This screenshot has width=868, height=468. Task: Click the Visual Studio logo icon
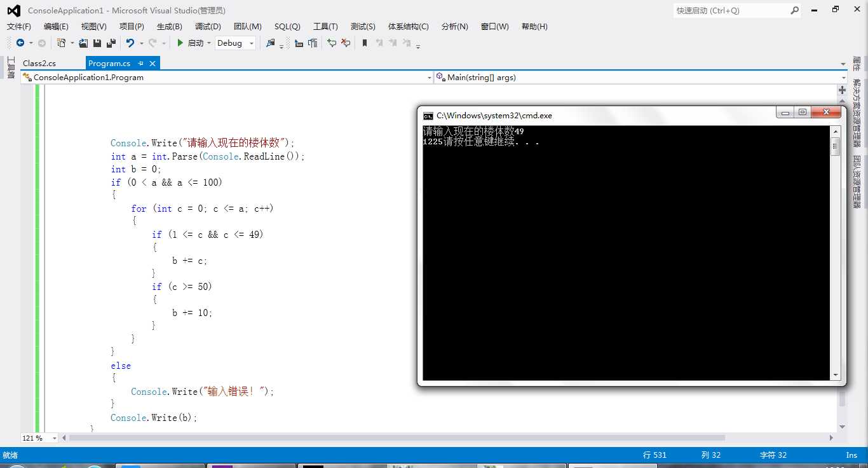(x=13, y=10)
